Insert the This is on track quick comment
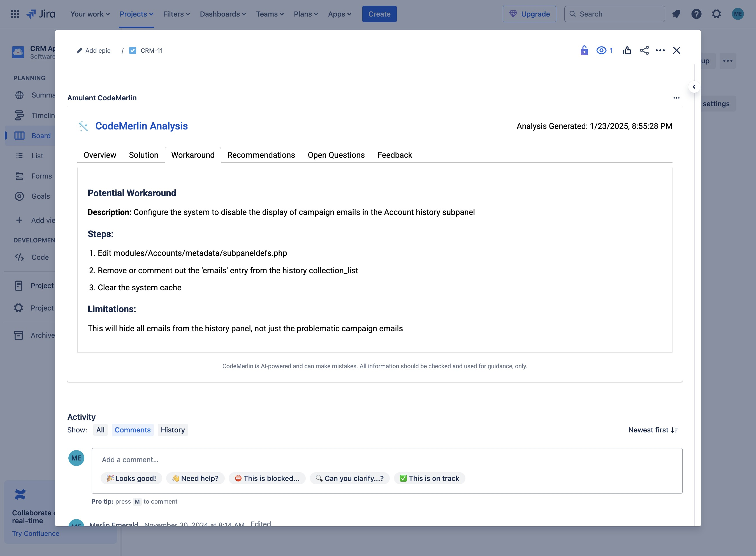This screenshot has width=756, height=556. (x=430, y=478)
